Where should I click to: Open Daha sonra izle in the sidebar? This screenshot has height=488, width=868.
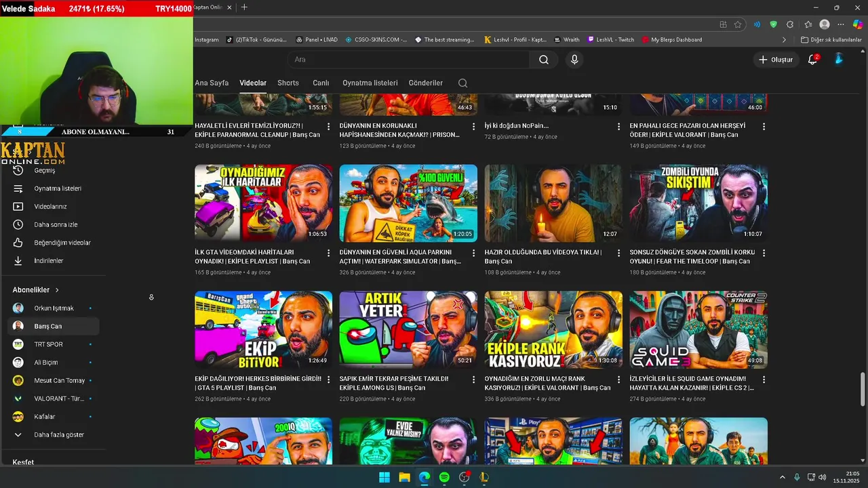pyautogui.click(x=56, y=224)
